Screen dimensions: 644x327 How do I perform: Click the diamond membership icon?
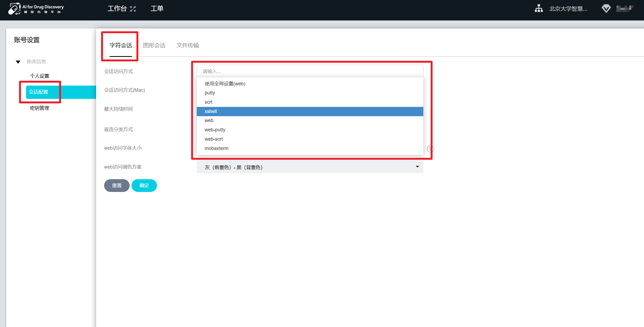606,9
